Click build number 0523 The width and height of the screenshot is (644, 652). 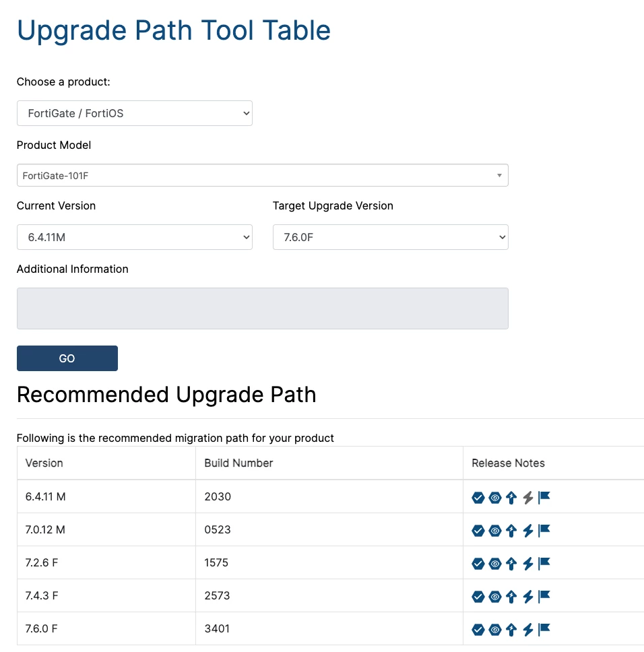218,529
